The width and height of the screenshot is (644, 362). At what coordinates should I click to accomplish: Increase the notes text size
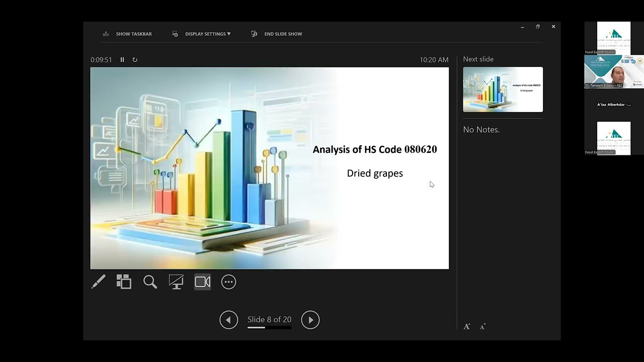pyautogui.click(x=467, y=327)
